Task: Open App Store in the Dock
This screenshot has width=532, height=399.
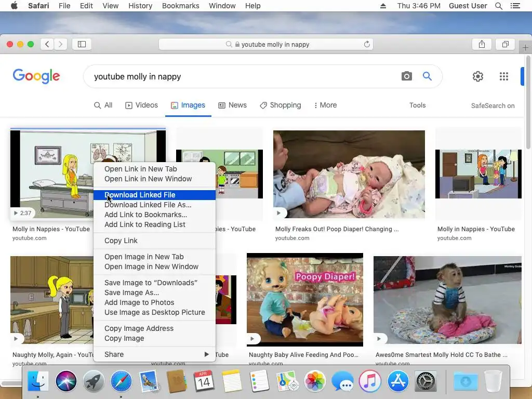Action: coord(397,381)
